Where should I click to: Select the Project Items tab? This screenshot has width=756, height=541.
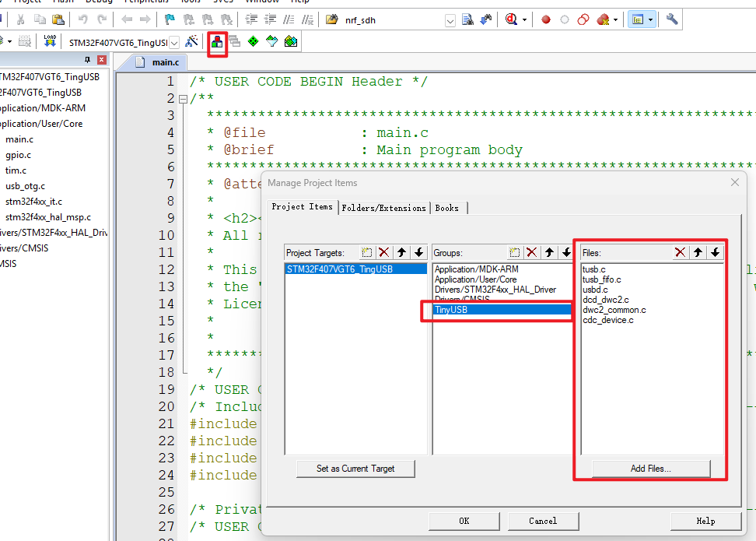click(x=303, y=206)
